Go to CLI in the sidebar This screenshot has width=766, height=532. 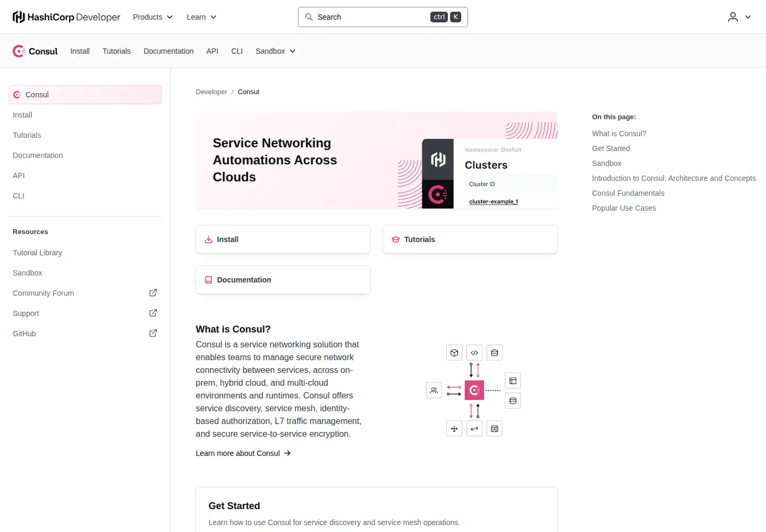click(85, 196)
